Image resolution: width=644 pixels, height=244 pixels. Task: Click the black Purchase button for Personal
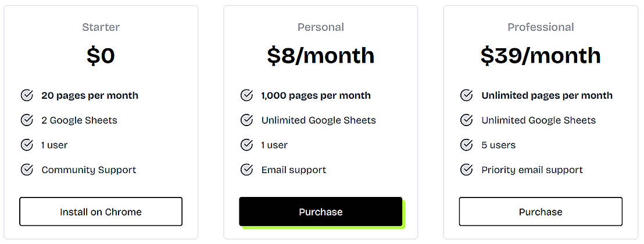(320, 212)
